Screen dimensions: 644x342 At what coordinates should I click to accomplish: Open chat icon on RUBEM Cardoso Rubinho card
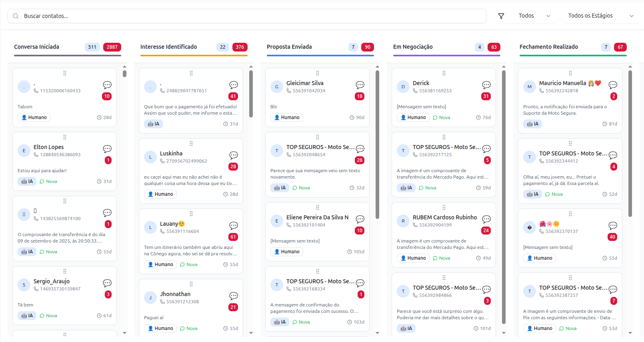pos(486,219)
